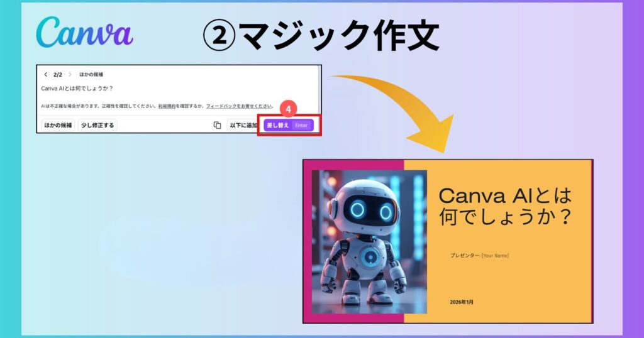Select the robot image on the slide
The height and width of the screenshot is (338, 644).
click(369, 242)
